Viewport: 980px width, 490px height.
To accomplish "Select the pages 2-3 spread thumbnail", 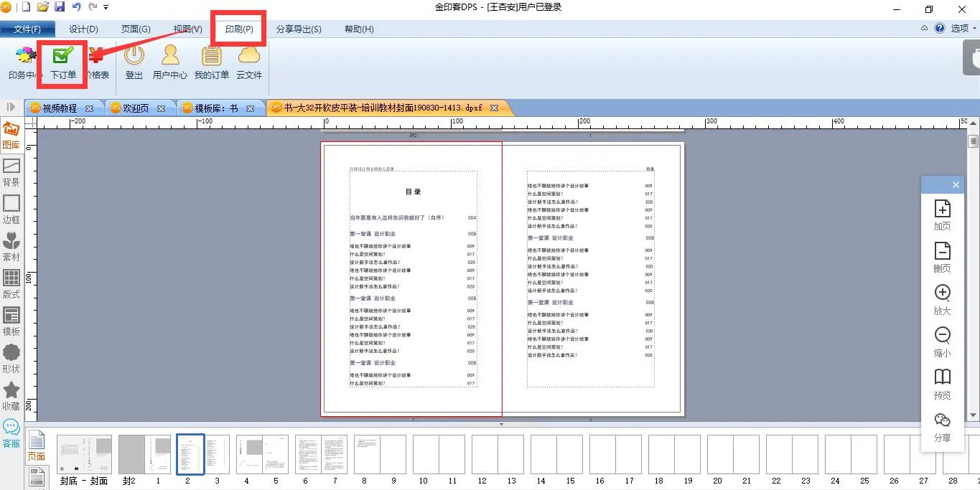I will 203,454.
